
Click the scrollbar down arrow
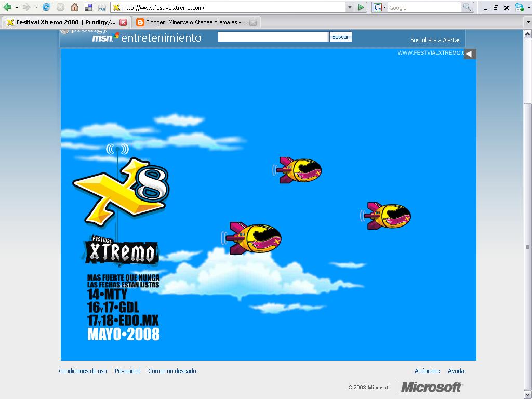528,395
